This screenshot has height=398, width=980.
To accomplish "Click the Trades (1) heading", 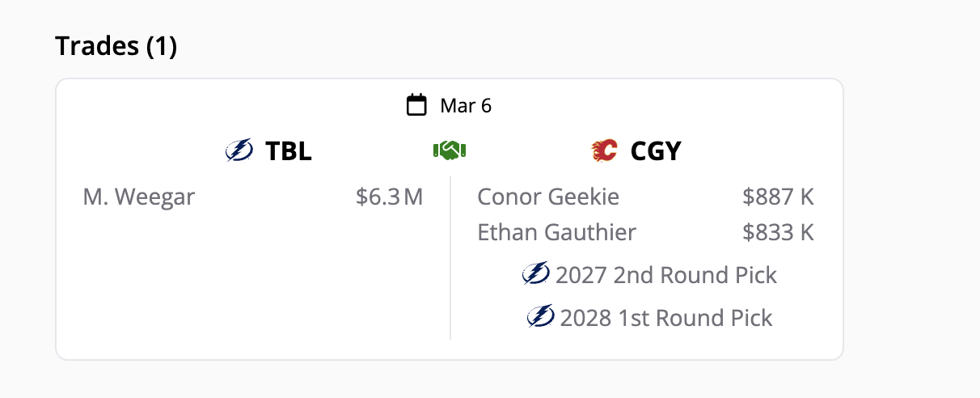I will [116, 46].
